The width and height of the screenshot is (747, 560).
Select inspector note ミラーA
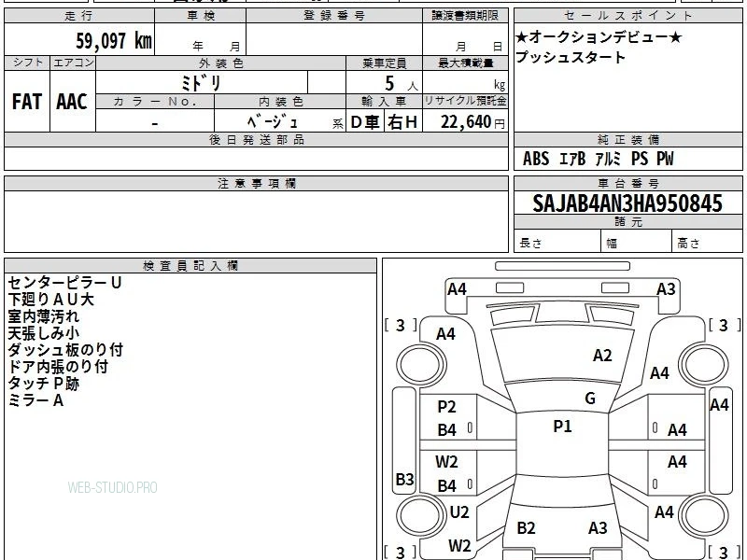point(35,400)
